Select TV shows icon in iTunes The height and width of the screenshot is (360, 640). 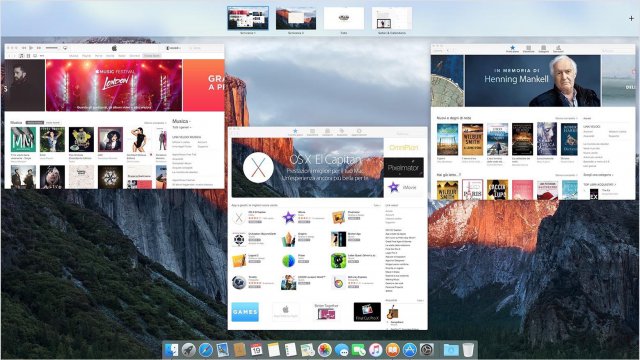[x=35, y=56]
